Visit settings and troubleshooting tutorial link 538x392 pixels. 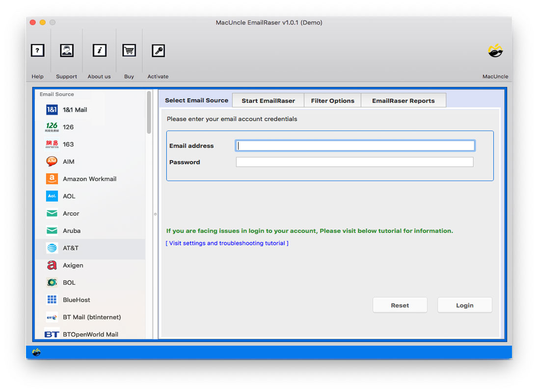coord(227,243)
